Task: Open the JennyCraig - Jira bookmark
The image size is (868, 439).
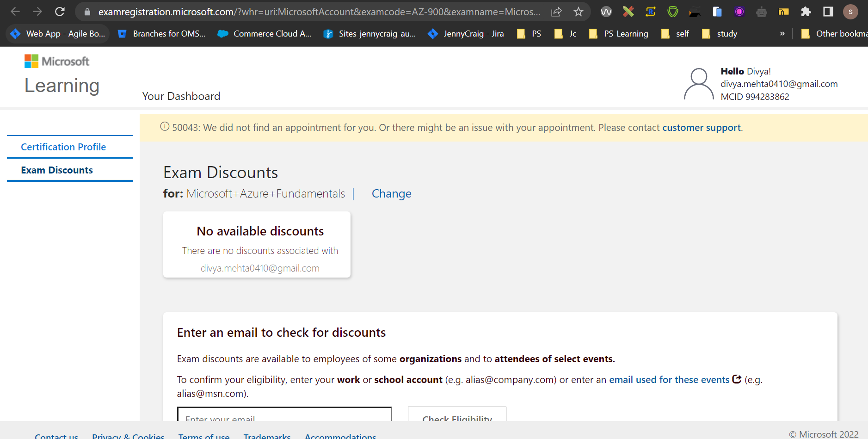Action: pos(466,33)
